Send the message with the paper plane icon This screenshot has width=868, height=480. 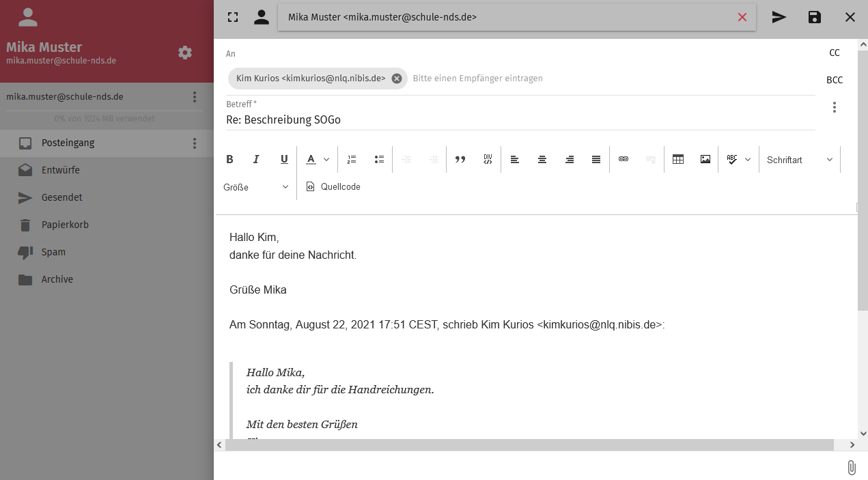pyautogui.click(x=779, y=17)
